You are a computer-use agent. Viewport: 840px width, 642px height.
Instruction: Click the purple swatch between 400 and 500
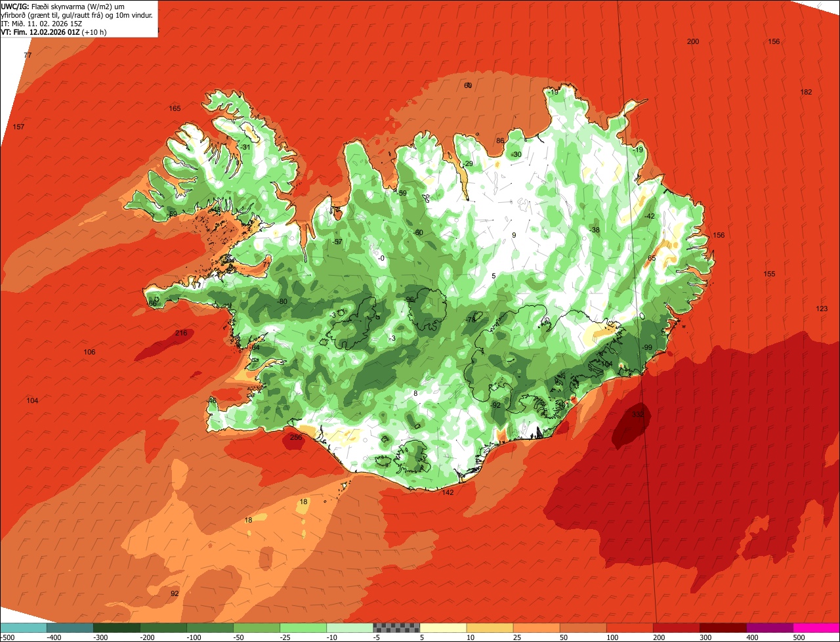click(x=770, y=628)
